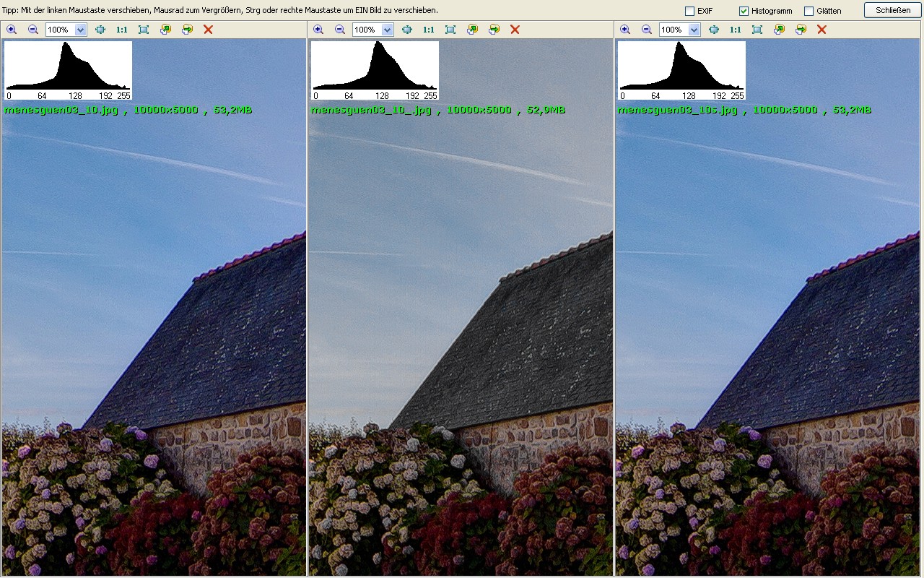This screenshot has width=924, height=578.
Task: Center image using crosshair icon in middle panel
Action: click(x=407, y=30)
